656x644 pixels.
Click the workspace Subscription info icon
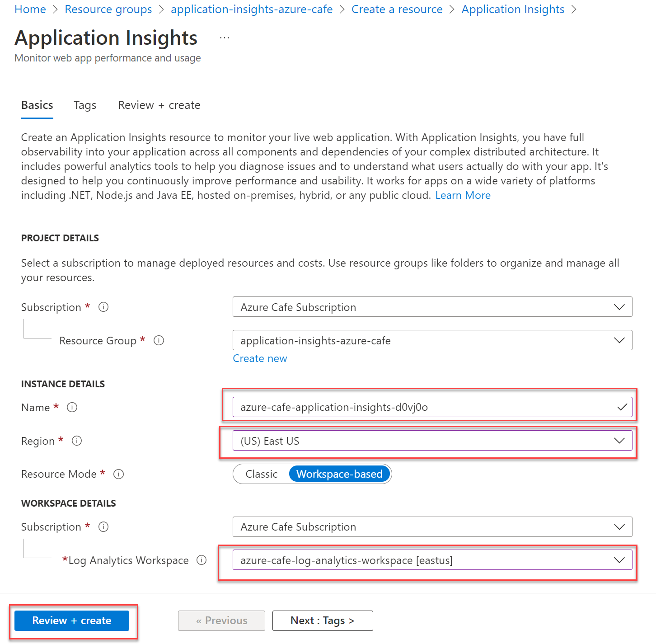[103, 527]
